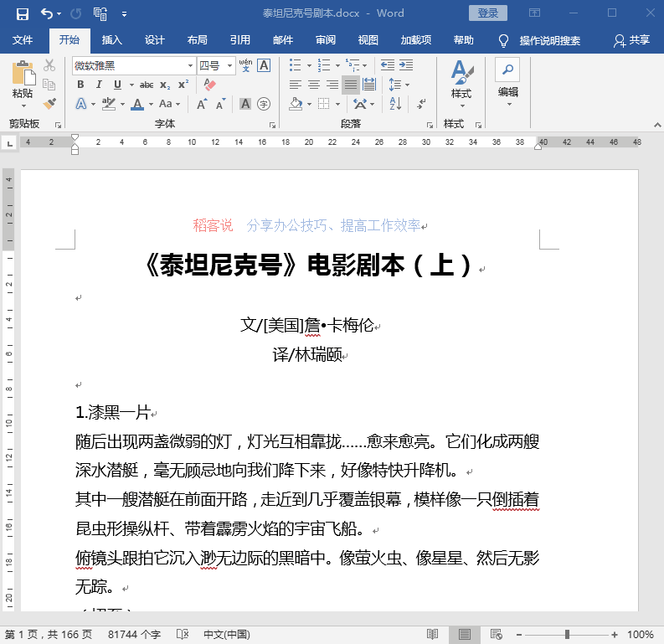This screenshot has height=644, width=664.
Task: Apply paragraph shading with paint bucket
Action: click(x=296, y=104)
